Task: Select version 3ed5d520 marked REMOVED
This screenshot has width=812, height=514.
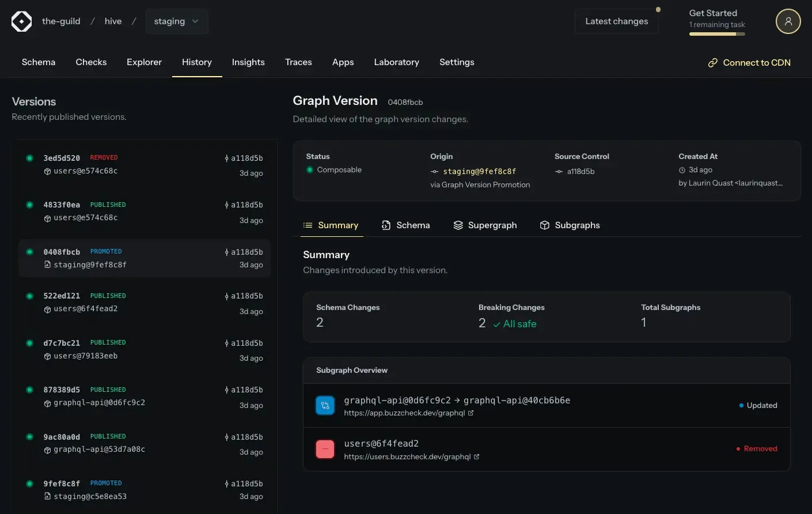Action: (x=145, y=165)
